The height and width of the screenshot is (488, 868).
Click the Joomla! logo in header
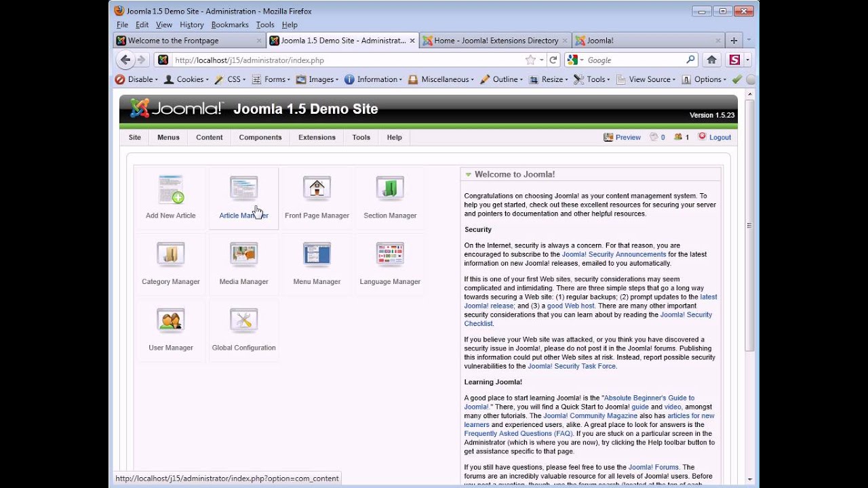pyautogui.click(x=176, y=108)
